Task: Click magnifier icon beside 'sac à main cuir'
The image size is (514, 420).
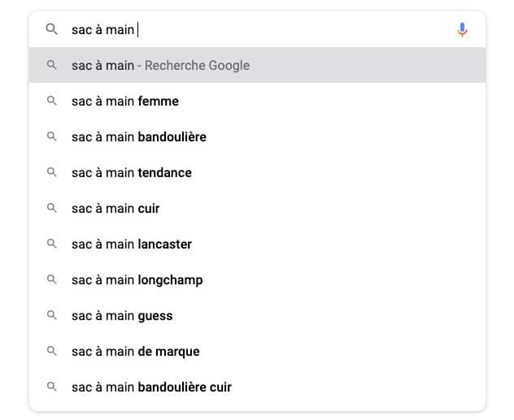Action: tap(52, 208)
